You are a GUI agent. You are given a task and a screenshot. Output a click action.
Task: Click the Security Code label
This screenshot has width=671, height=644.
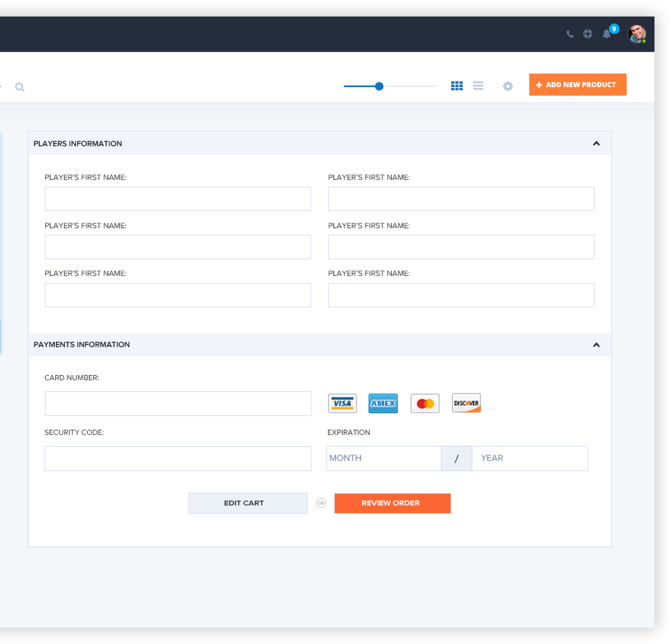[74, 432]
